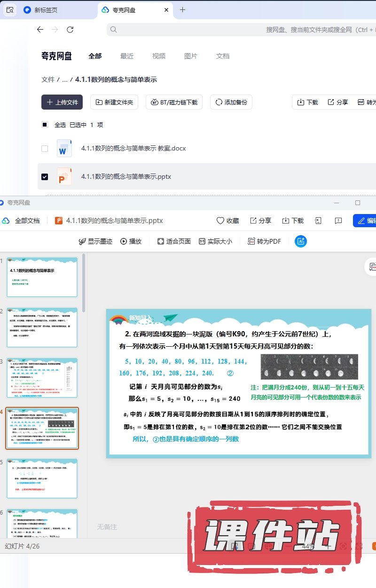Uncheck the selected .pptx file checkbox

point(45,177)
